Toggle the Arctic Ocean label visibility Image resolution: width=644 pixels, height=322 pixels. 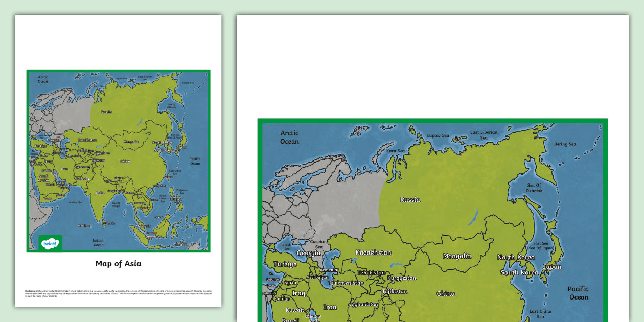tap(289, 136)
